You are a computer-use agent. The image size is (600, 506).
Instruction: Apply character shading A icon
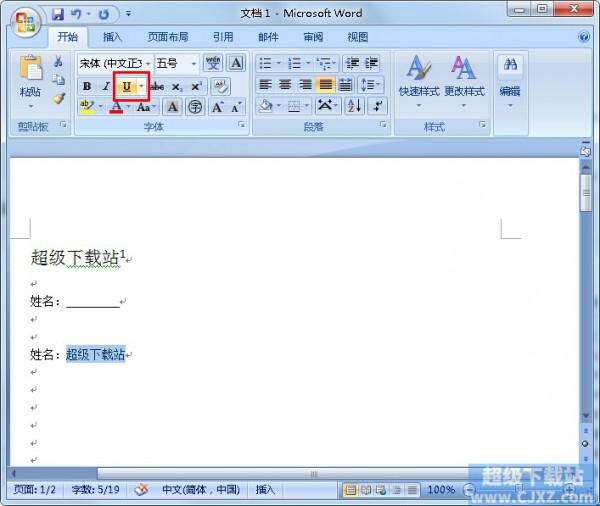(173, 107)
